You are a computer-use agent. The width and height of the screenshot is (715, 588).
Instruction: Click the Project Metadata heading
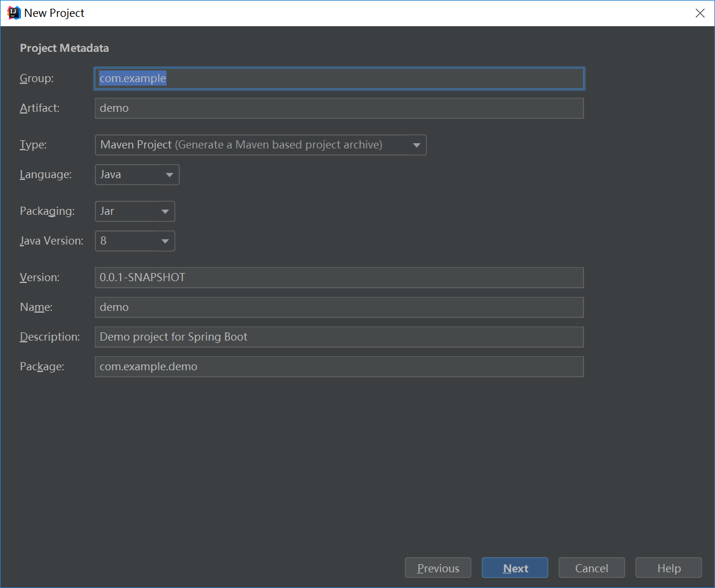point(65,48)
